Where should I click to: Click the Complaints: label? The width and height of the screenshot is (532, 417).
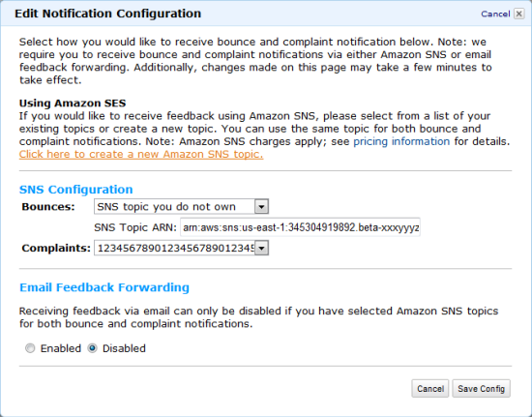(56, 249)
